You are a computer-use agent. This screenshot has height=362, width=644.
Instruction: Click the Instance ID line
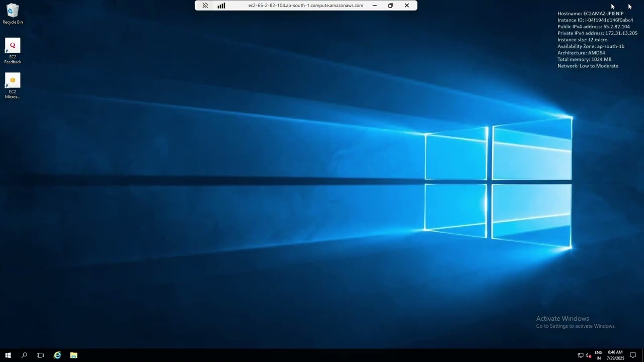coord(595,20)
